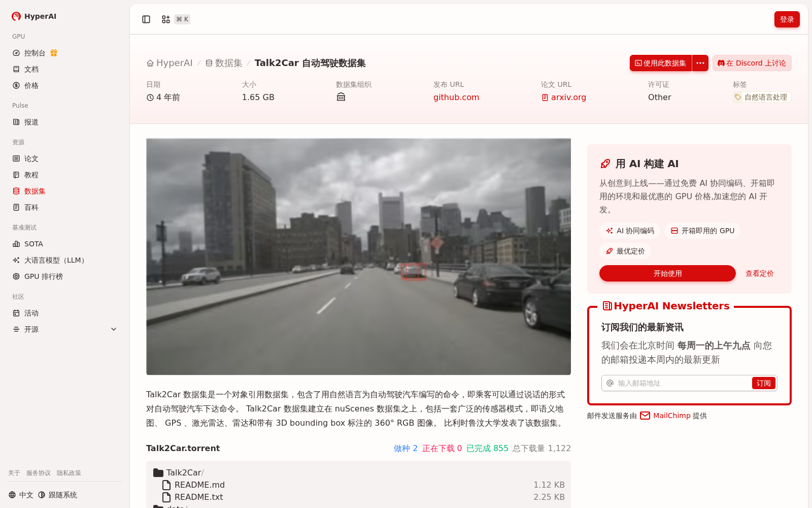The image size is (812, 508).
Task: Open 价格 in the sidebar
Action: pyautogui.click(x=65, y=85)
